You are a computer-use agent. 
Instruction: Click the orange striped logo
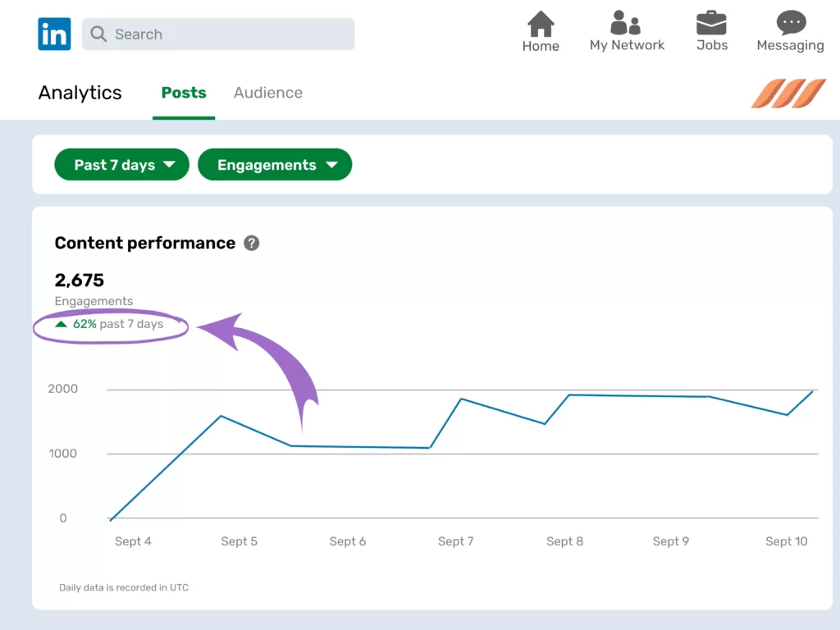(x=787, y=93)
